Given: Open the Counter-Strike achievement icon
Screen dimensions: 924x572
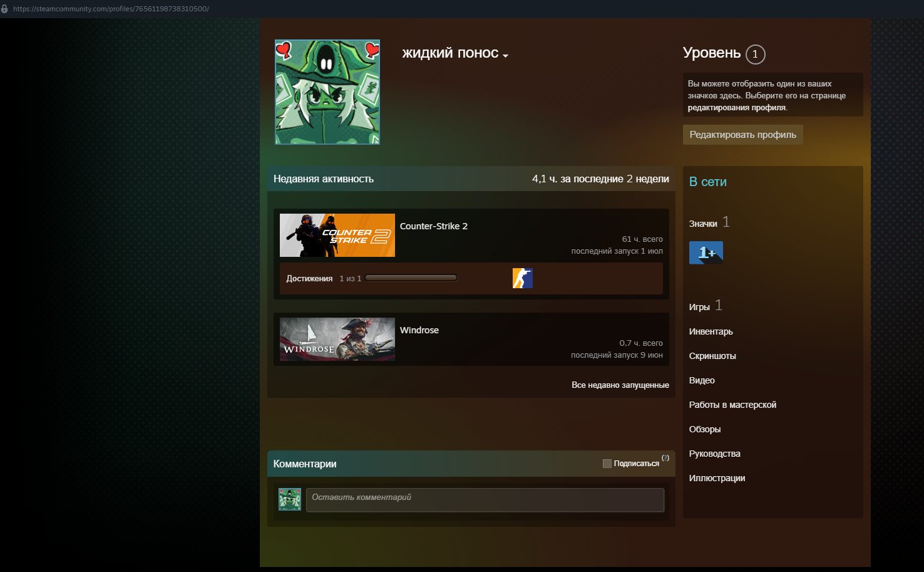Looking at the screenshot, I should pos(523,278).
